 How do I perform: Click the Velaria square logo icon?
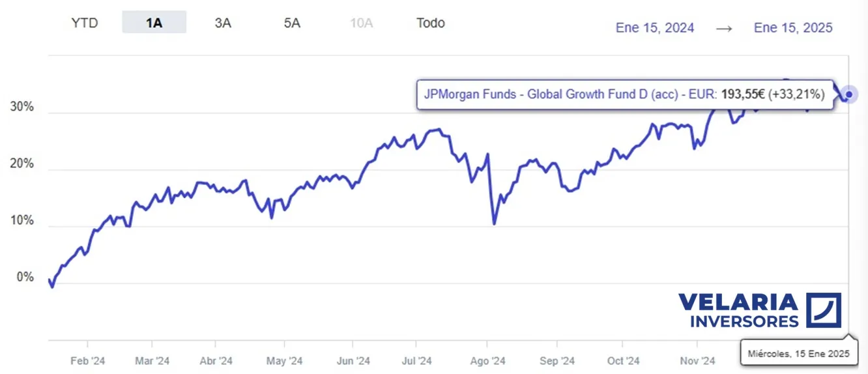click(x=824, y=310)
